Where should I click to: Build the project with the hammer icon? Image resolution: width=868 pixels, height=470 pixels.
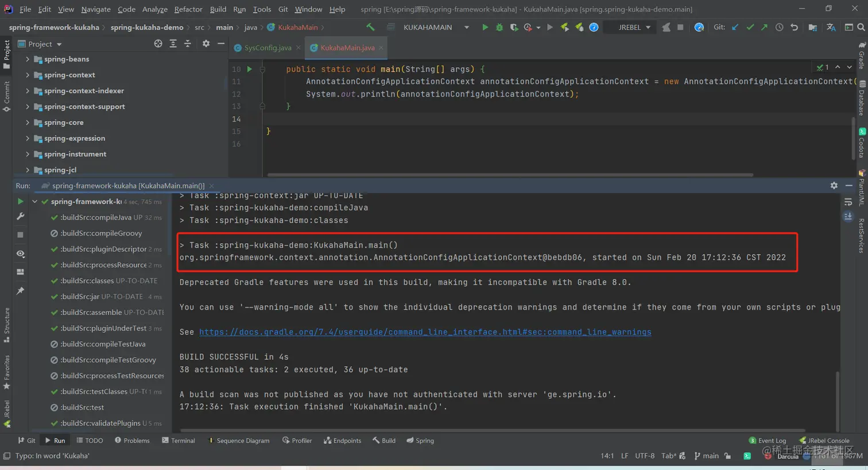point(370,27)
